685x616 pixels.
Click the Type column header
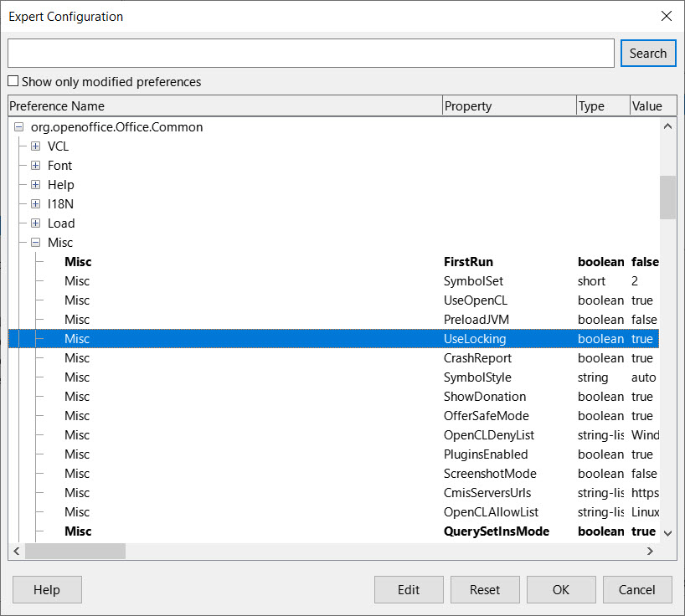(x=603, y=106)
